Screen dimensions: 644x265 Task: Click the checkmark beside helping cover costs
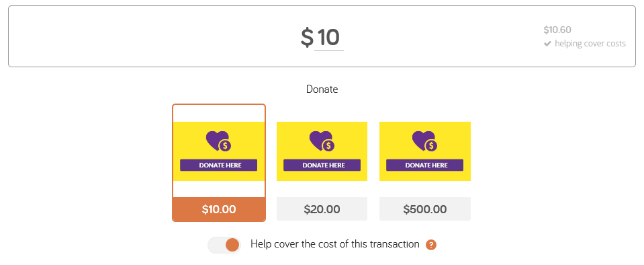tap(547, 44)
